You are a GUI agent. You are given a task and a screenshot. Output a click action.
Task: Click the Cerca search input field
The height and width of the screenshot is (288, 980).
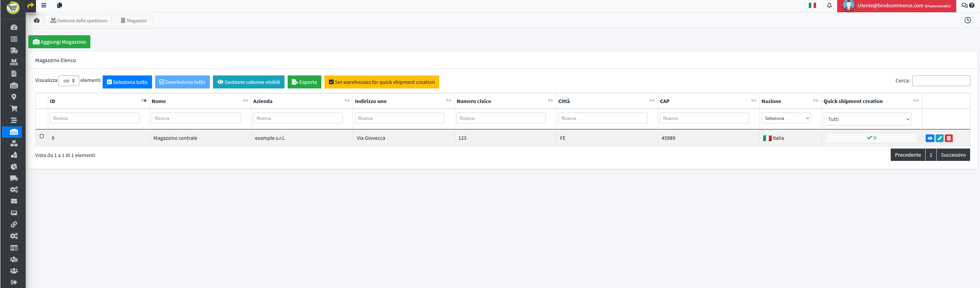click(x=941, y=81)
